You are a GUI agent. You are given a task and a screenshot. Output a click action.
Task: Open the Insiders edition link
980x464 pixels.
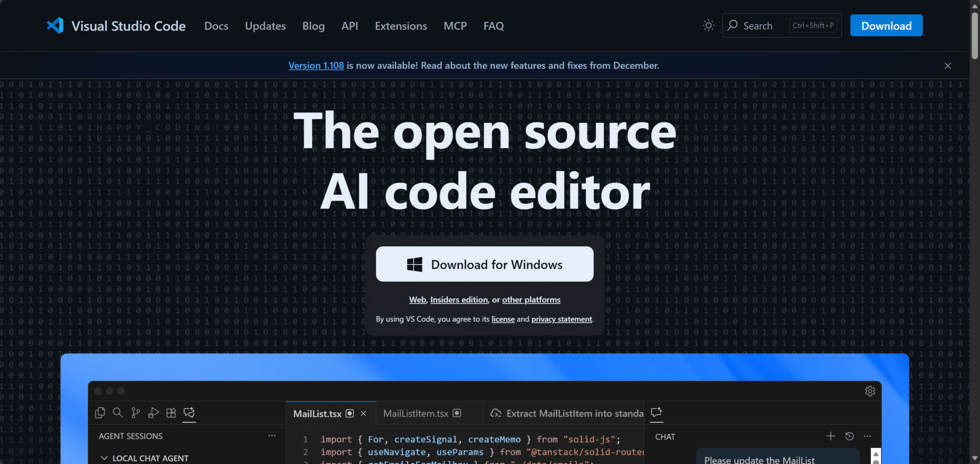click(459, 300)
